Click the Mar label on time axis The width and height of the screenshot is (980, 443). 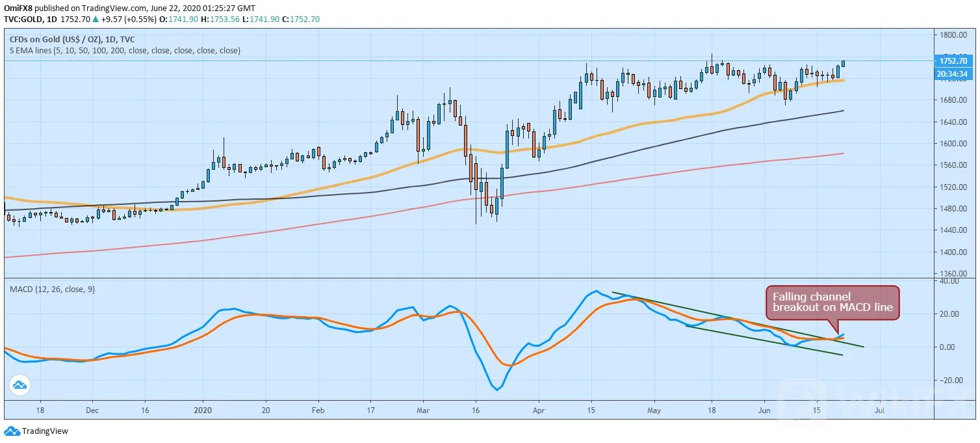pos(423,411)
